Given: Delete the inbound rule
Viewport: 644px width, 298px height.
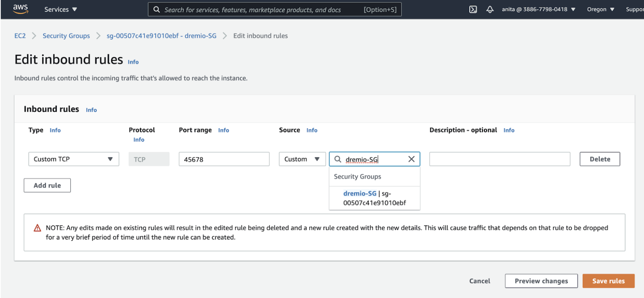Looking at the screenshot, I should click(x=599, y=159).
